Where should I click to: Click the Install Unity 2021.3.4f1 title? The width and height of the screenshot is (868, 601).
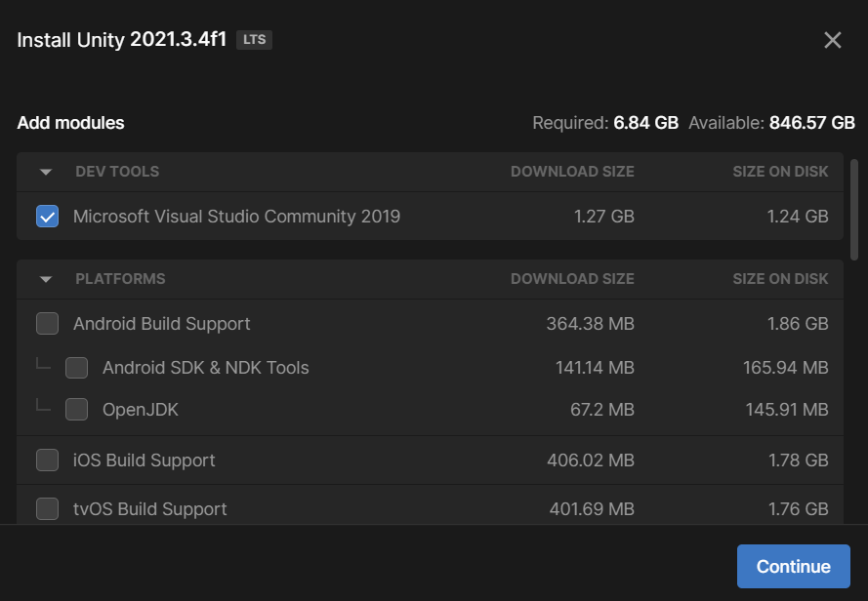click(x=122, y=40)
